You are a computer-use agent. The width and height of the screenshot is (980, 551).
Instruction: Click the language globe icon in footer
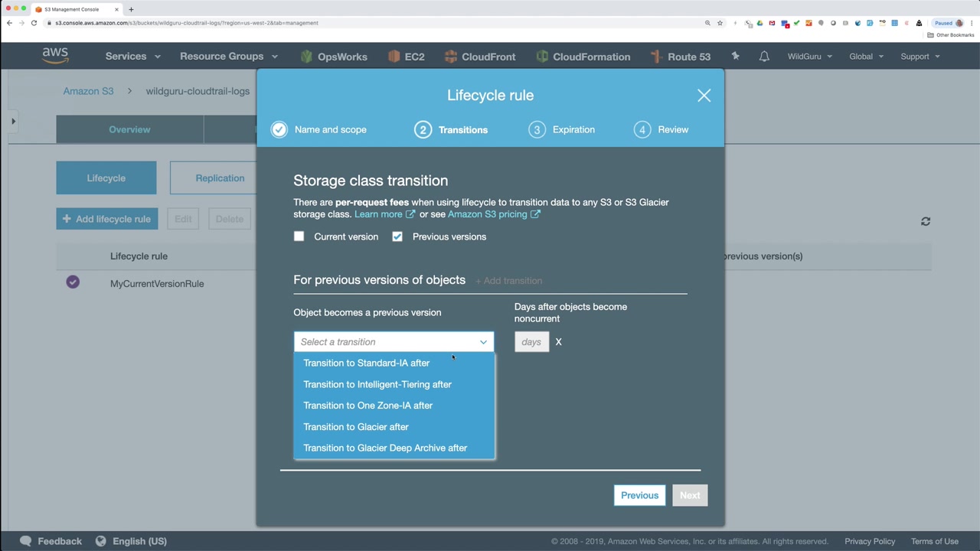click(x=100, y=541)
